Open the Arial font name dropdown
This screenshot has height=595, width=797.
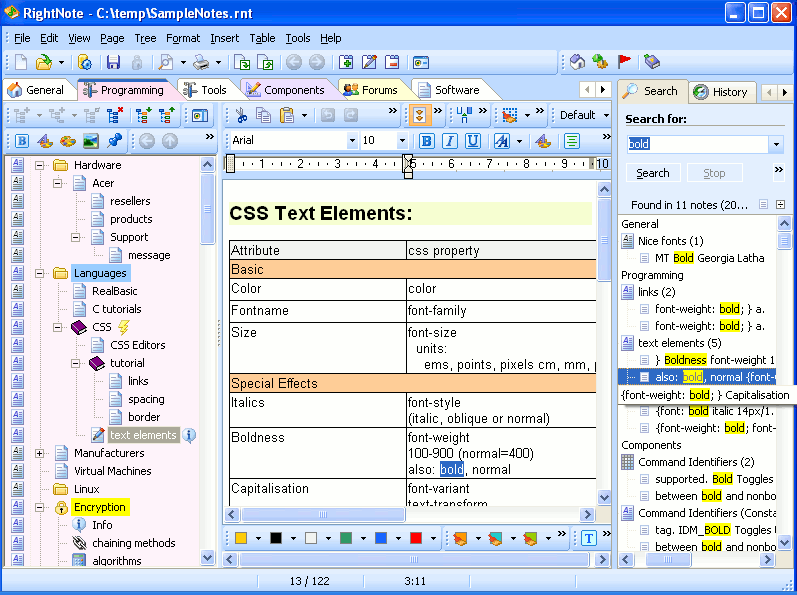352,140
